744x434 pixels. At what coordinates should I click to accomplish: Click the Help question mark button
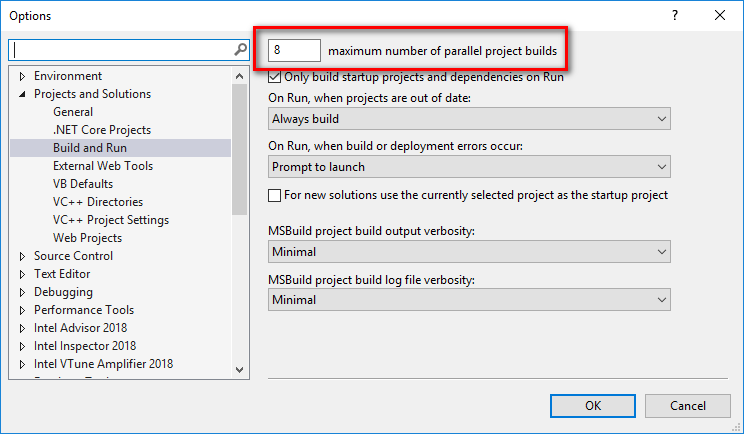click(675, 15)
